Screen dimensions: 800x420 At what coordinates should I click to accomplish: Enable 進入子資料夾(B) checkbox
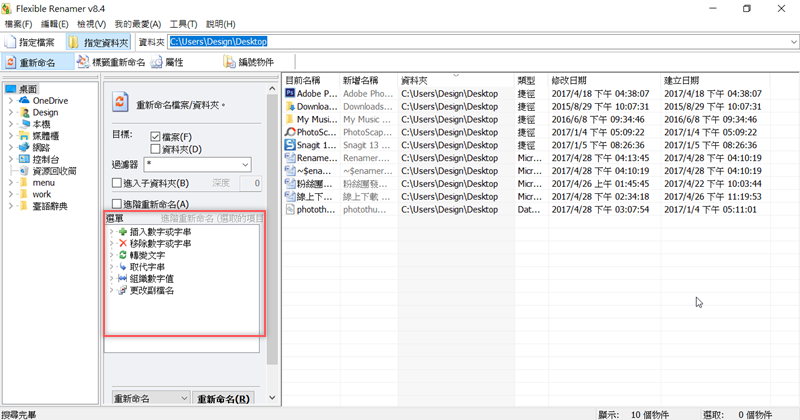pos(117,183)
